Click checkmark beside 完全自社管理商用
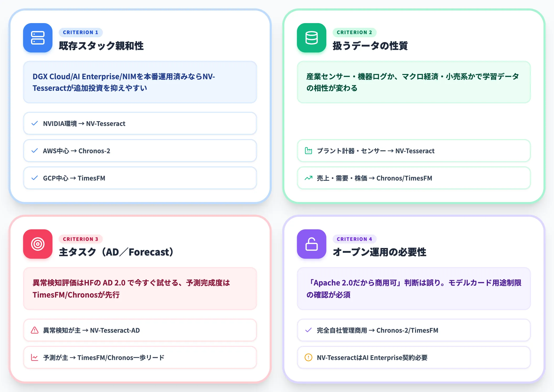This screenshot has width=554, height=392. click(308, 330)
